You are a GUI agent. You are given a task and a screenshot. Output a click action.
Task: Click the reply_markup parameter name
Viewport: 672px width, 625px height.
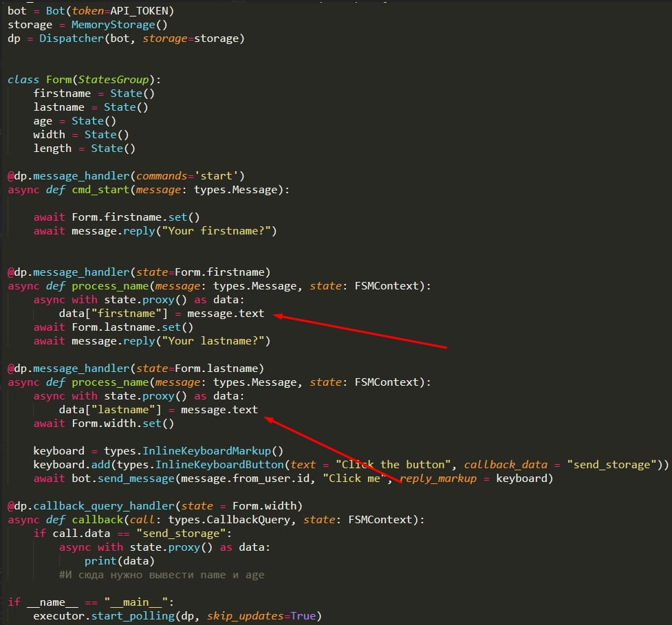[x=438, y=479]
